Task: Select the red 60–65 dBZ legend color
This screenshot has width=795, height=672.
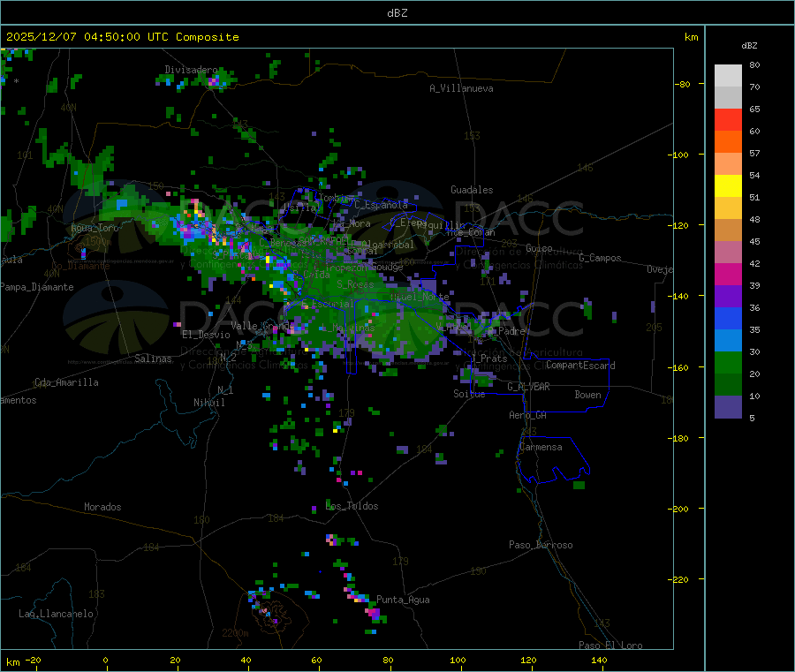Action: 728,119
